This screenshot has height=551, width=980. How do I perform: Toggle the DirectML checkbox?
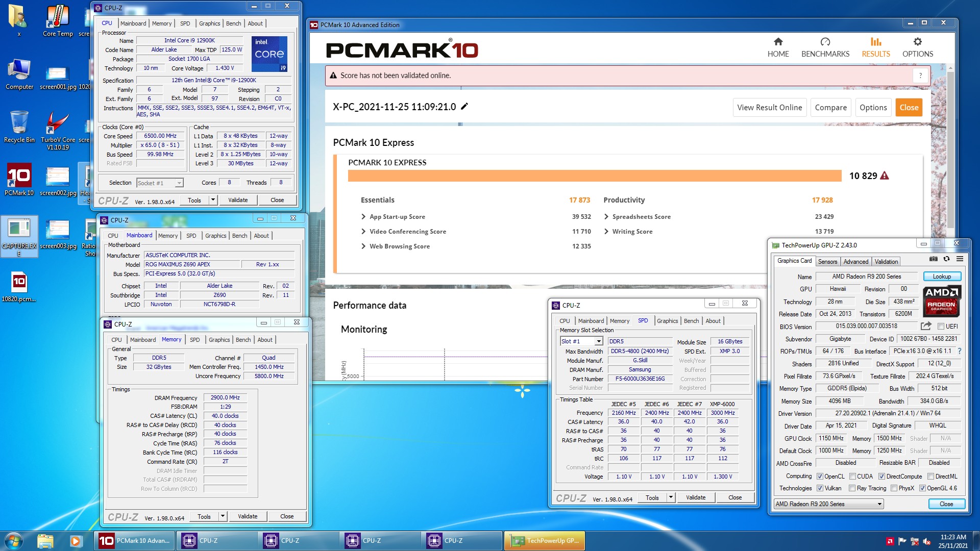(930, 477)
